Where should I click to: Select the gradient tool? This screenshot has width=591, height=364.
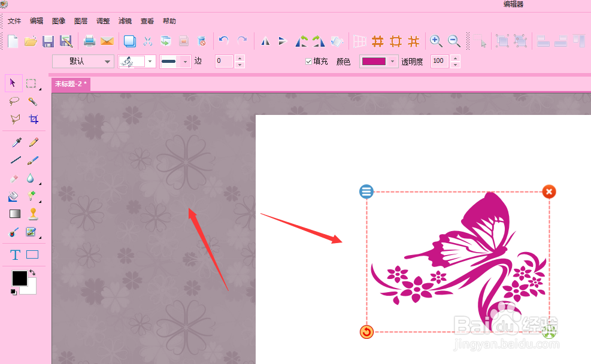[x=15, y=214]
